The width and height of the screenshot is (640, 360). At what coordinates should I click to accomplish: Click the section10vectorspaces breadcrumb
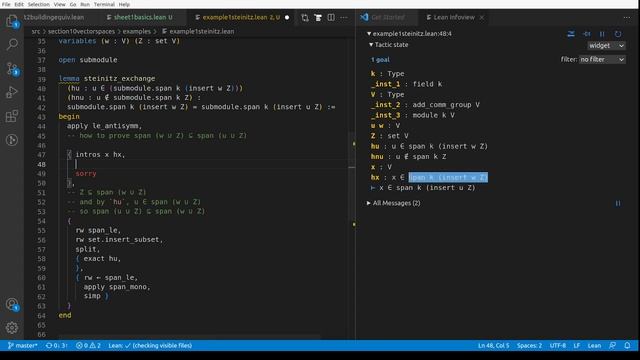point(81,31)
